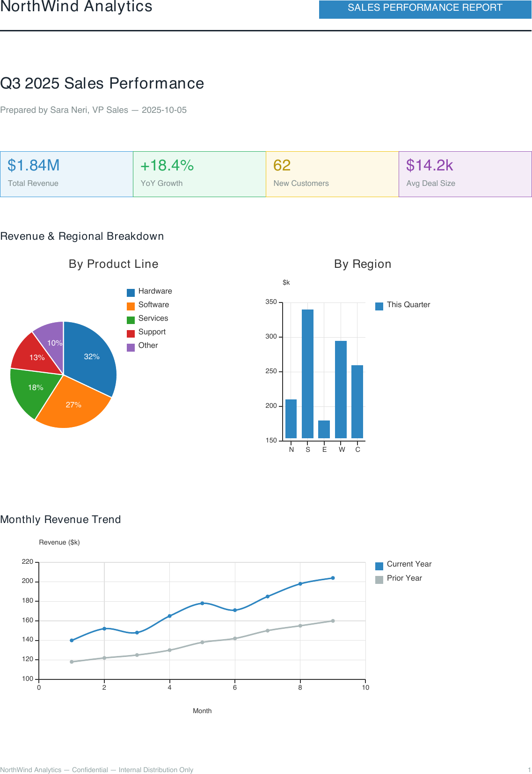This screenshot has height=774, width=532.
Task: Click the +18.4% YoY Growth card
Action: coord(199,174)
